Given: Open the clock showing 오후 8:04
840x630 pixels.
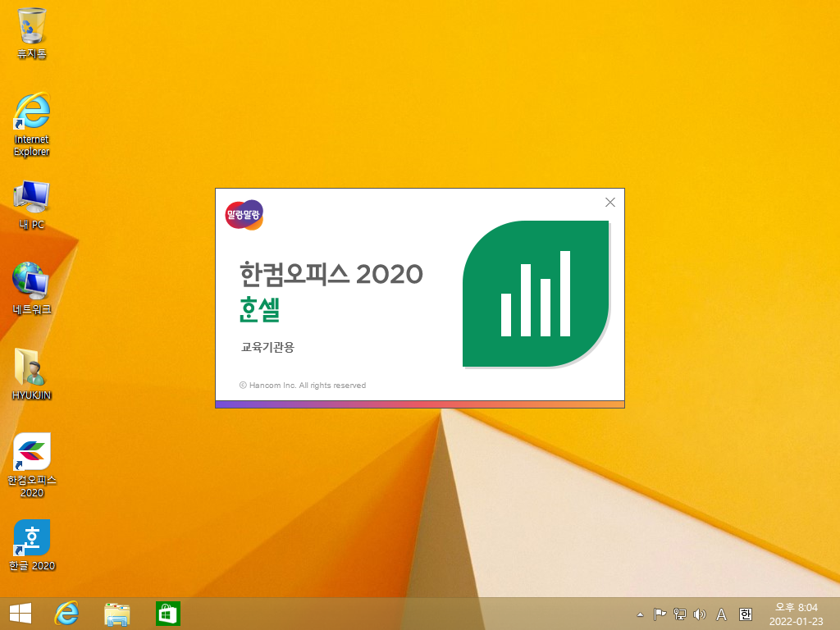Looking at the screenshot, I should click(796, 614).
